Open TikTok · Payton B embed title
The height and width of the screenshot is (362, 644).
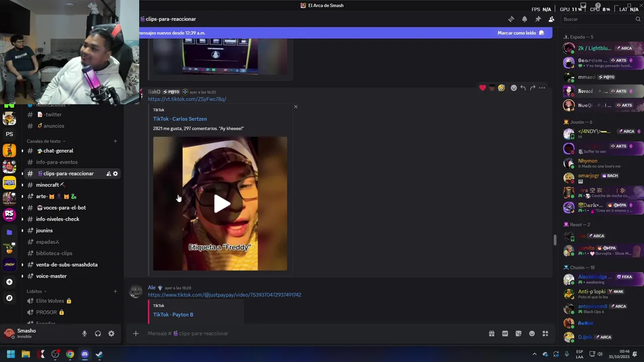(173, 315)
